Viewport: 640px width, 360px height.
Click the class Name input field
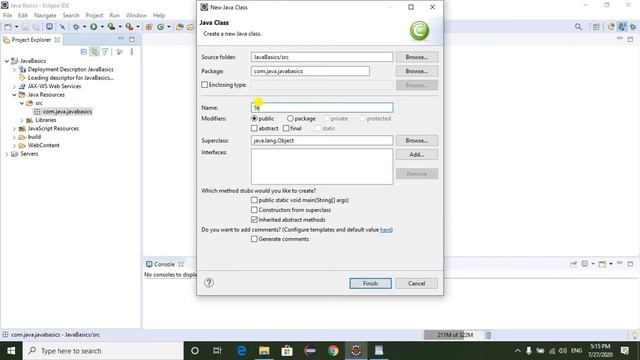click(322, 108)
